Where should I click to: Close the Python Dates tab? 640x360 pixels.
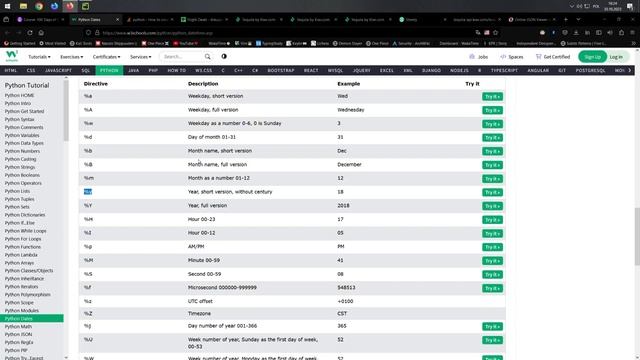[118, 19]
